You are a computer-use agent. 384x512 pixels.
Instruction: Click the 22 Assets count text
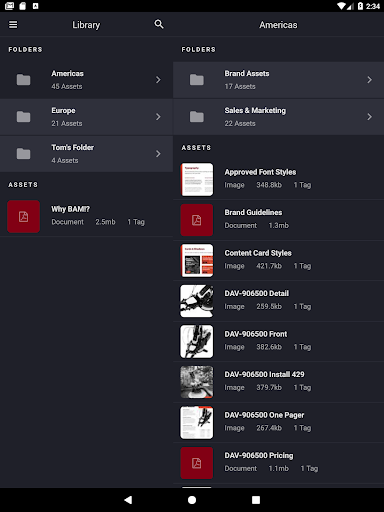[240, 123]
